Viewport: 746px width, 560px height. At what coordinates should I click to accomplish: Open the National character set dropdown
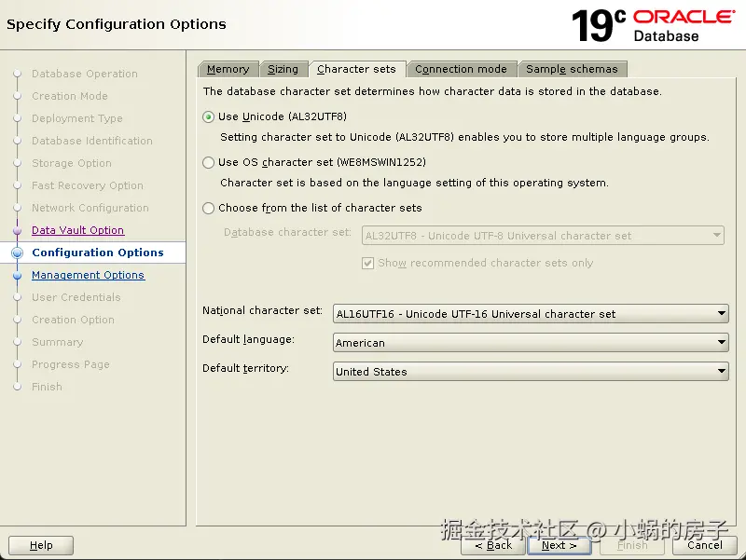531,314
